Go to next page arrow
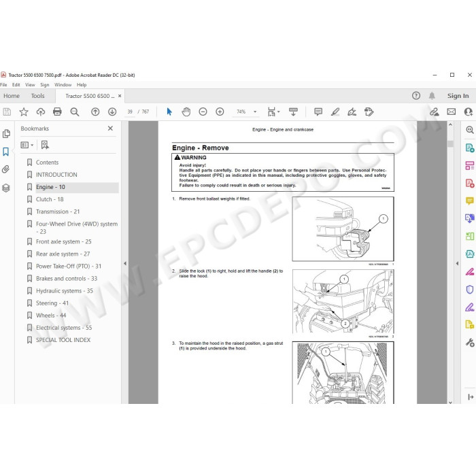 point(112,112)
